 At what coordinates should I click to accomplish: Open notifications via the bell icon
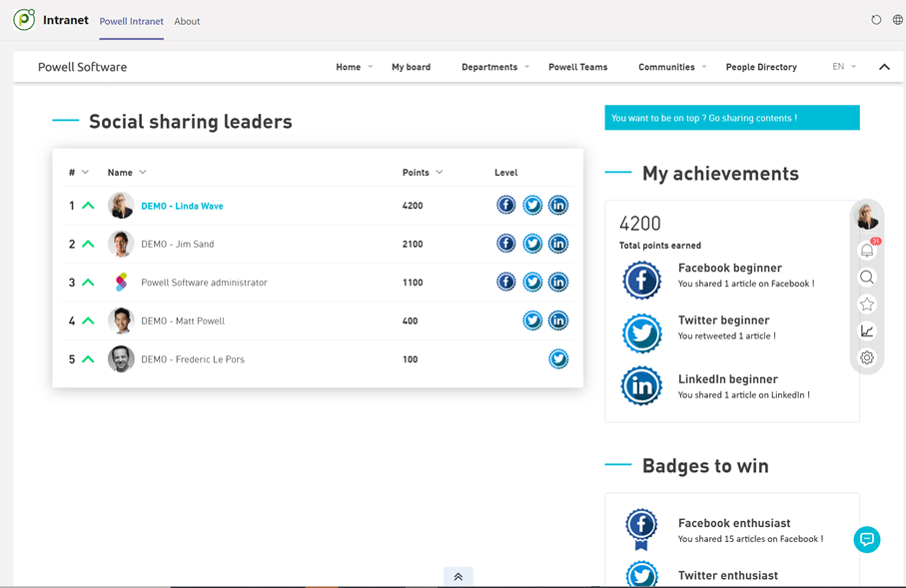coord(867,251)
